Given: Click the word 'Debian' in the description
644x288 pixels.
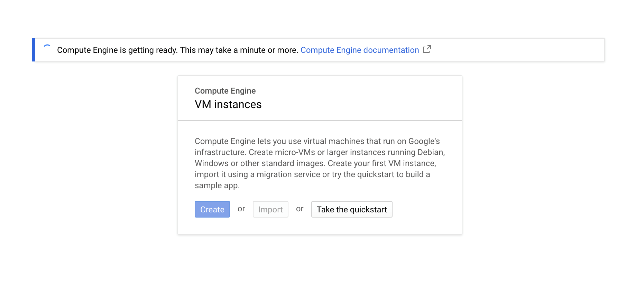Looking at the screenshot, I should tap(431, 152).
